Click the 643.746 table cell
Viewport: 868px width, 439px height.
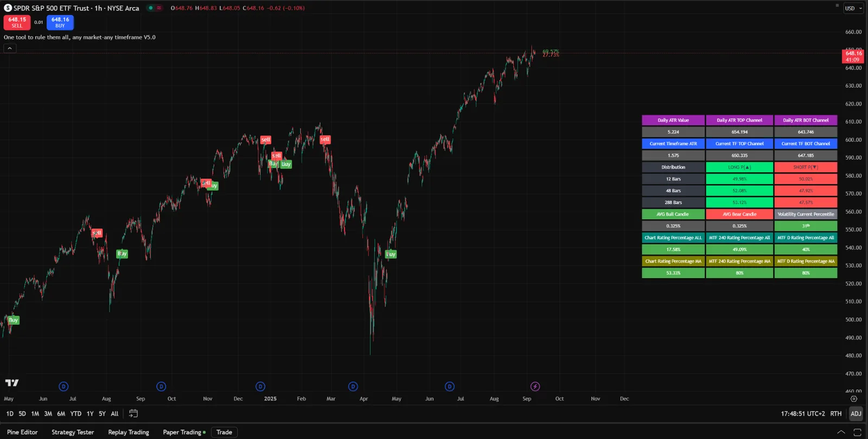pyautogui.click(x=806, y=132)
